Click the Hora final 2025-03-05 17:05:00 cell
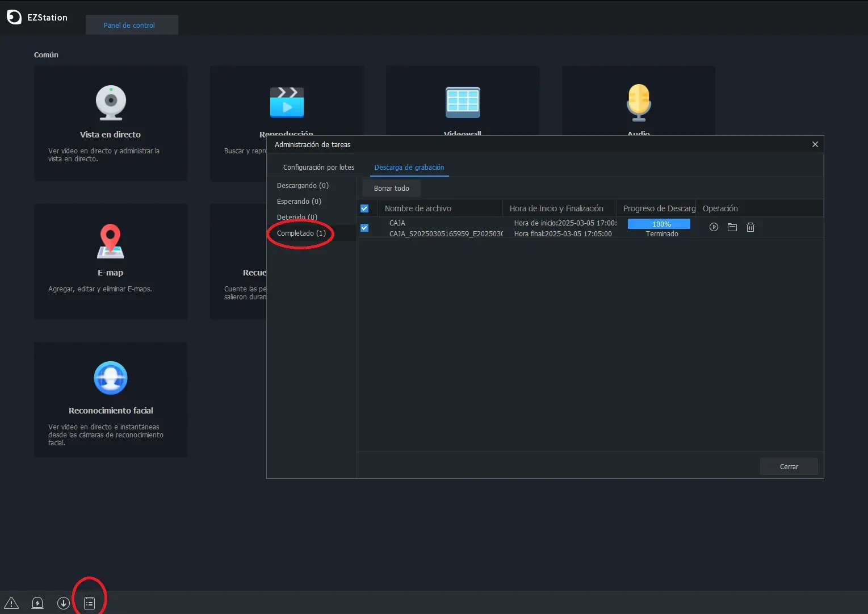Viewport: 868px width, 614px height. click(x=563, y=234)
